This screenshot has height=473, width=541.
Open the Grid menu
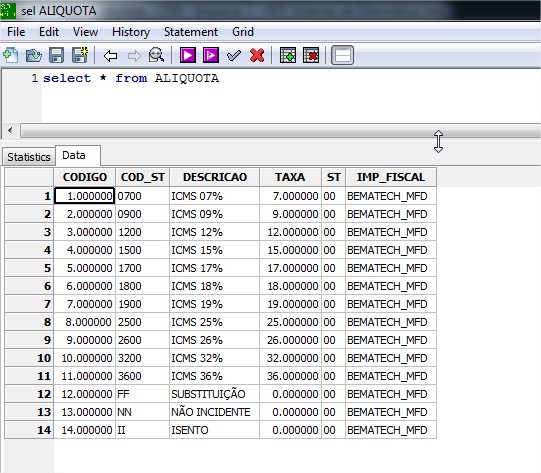point(243,32)
